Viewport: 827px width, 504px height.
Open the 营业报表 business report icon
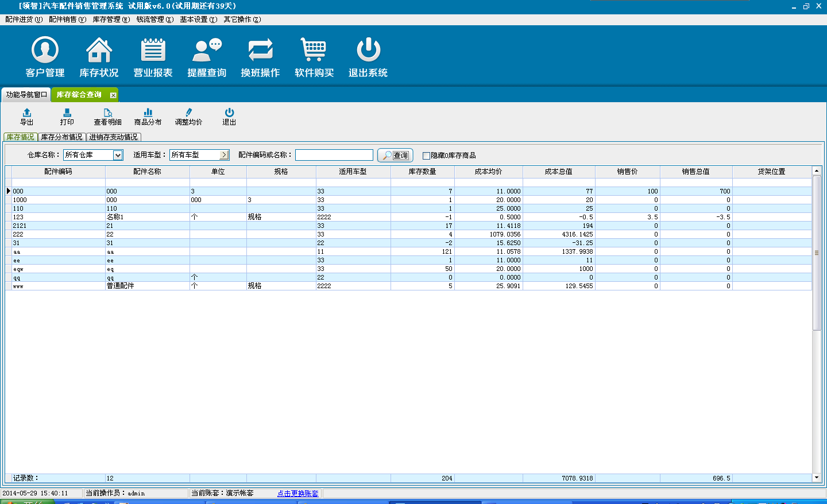(153, 50)
